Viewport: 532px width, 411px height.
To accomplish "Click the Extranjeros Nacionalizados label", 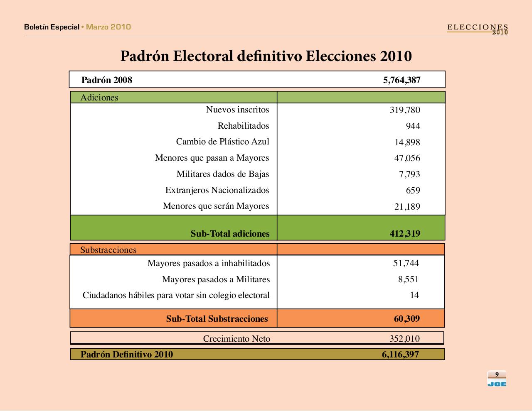I will [217, 191].
